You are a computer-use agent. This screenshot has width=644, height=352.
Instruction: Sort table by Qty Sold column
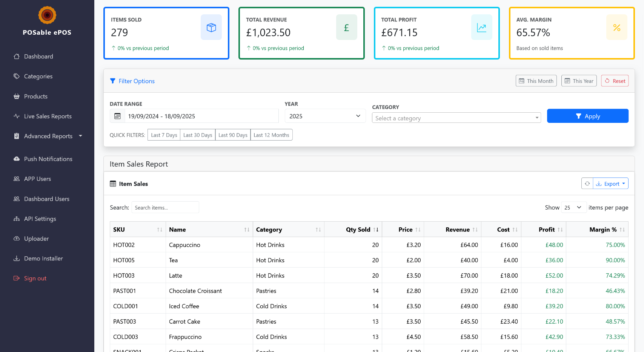point(358,230)
